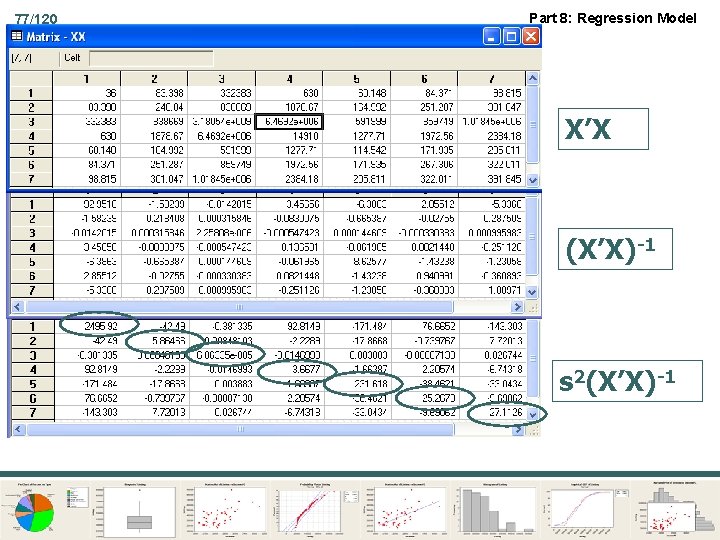Maximize the Matrix - XX window

click(511, 36)
